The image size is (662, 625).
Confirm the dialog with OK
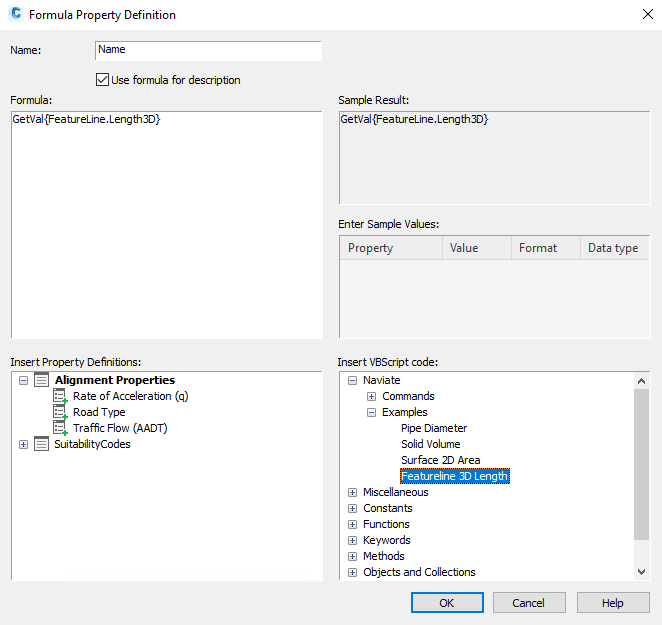(448, 603)
